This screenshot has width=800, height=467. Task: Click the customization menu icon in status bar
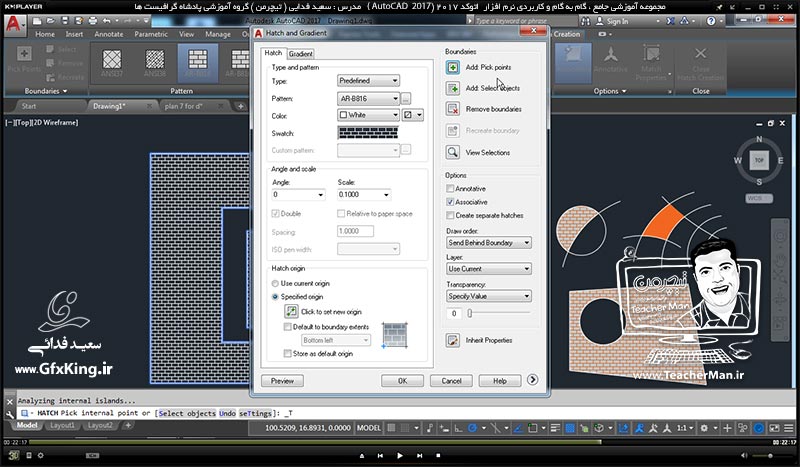click(788, 428)
